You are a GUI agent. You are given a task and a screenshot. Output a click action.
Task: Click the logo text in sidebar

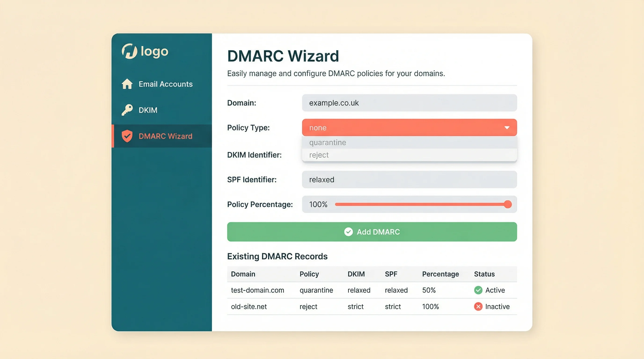pyautogui.click(x=154, y=52)
